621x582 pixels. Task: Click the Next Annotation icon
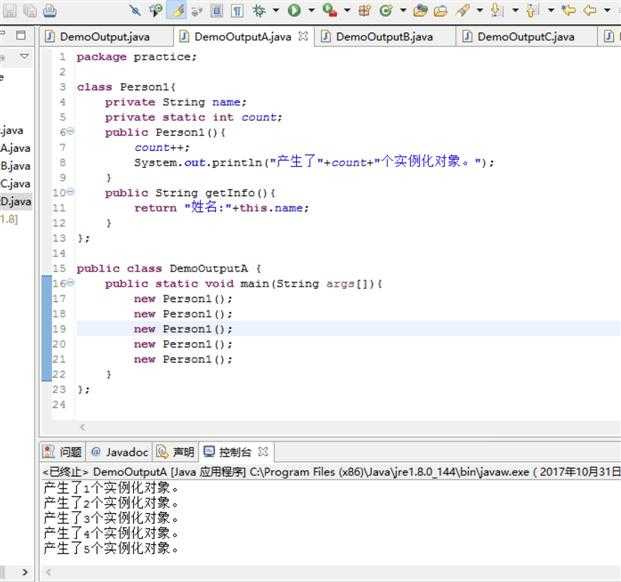click(x=497, y=10)
